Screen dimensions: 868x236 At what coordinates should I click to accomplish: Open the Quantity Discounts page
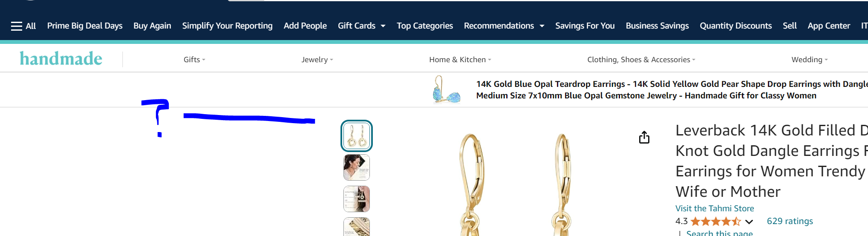[735, 26]
